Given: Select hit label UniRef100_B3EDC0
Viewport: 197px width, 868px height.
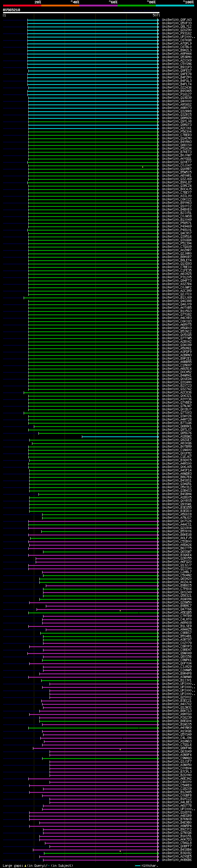Looking at the screenshot, I should pos(177,511).
